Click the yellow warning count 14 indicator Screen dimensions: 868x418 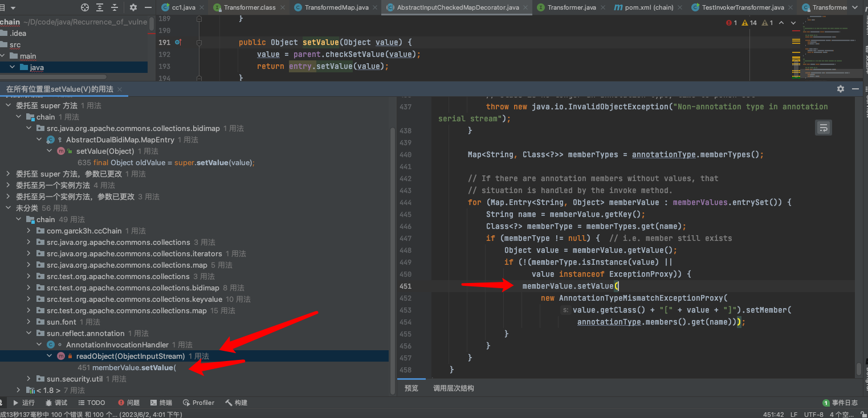[x=749, y=23]
